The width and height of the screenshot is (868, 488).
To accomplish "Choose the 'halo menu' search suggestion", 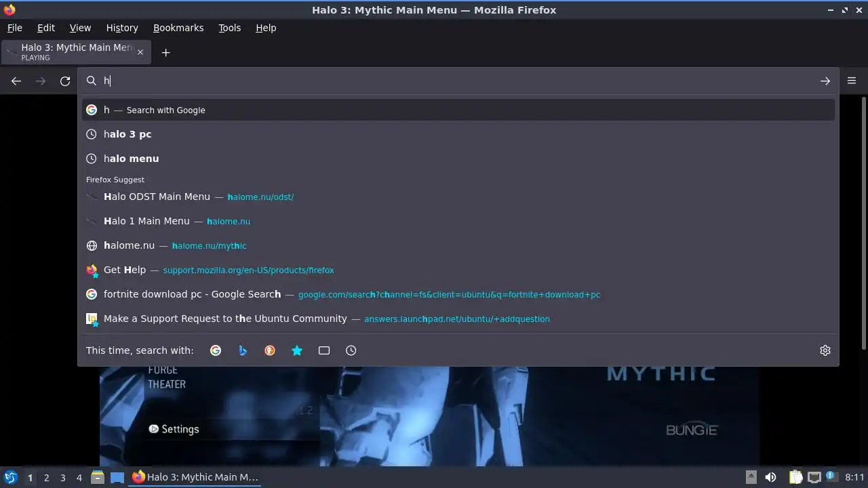I will tap(458, 159).
